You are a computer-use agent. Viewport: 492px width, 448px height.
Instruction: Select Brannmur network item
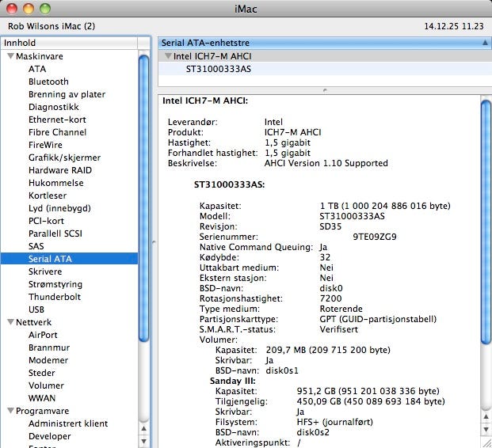(x=48, y=347)
